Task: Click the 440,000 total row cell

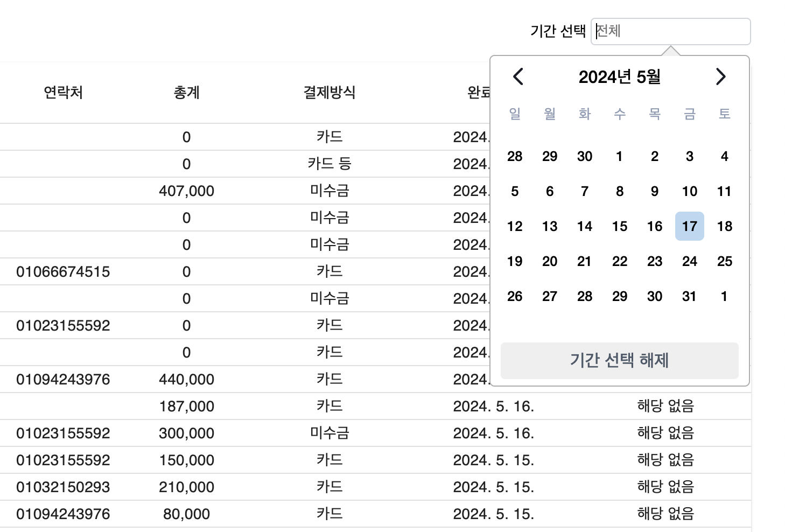Action: [x=186, y=379]
